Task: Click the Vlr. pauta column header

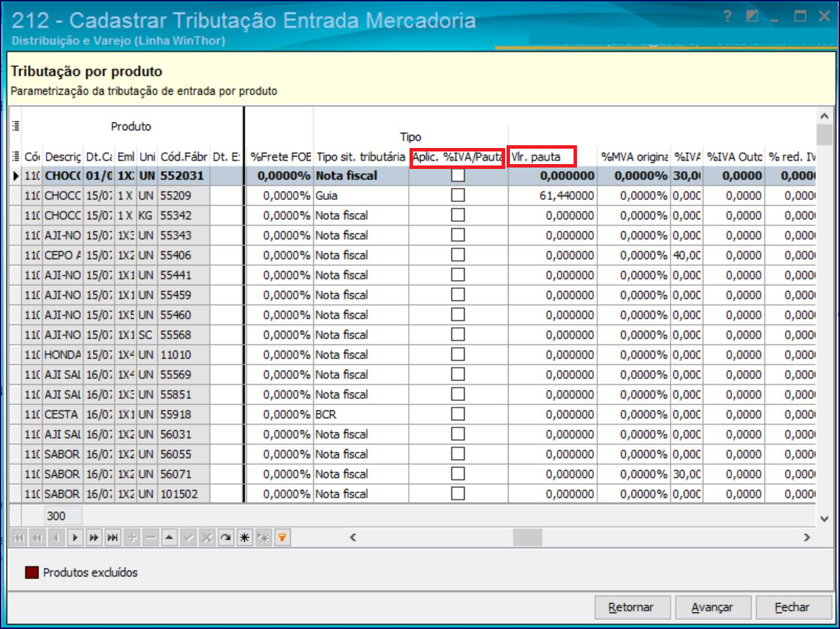Action: [552, 156]
